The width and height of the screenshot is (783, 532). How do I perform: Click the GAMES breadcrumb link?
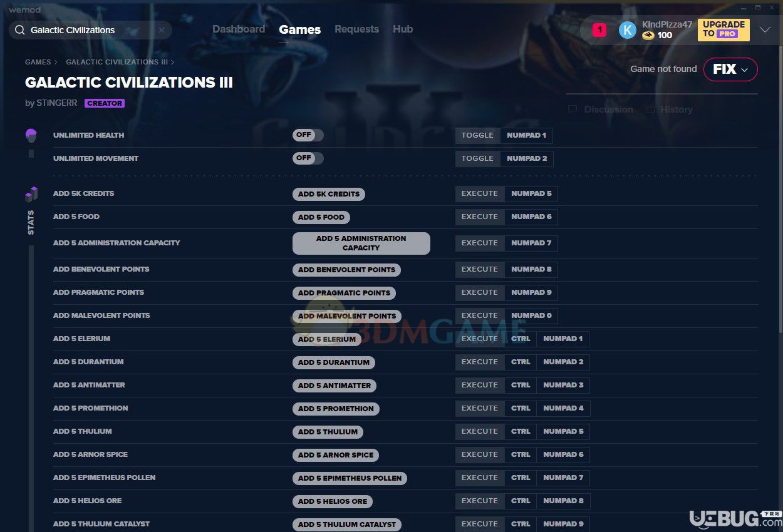(x=38, y=62)
